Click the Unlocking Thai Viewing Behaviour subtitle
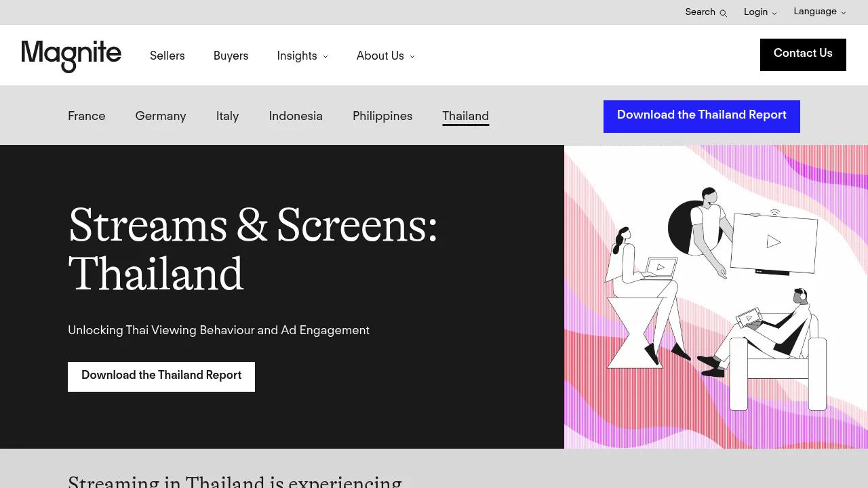The image size is (868, 488). [218, 331]
